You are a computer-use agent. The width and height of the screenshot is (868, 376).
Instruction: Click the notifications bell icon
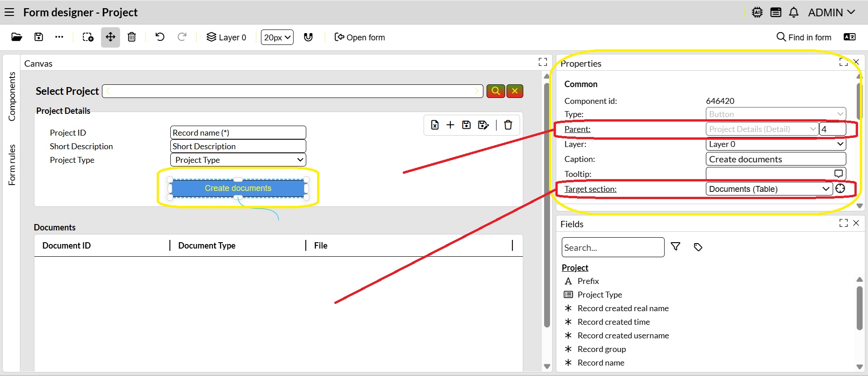794,13
